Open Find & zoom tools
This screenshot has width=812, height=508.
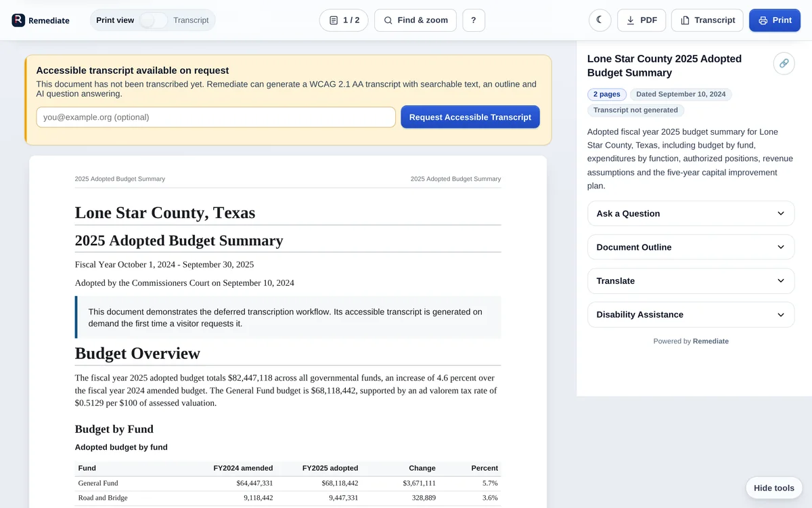(x=415, y=20)
